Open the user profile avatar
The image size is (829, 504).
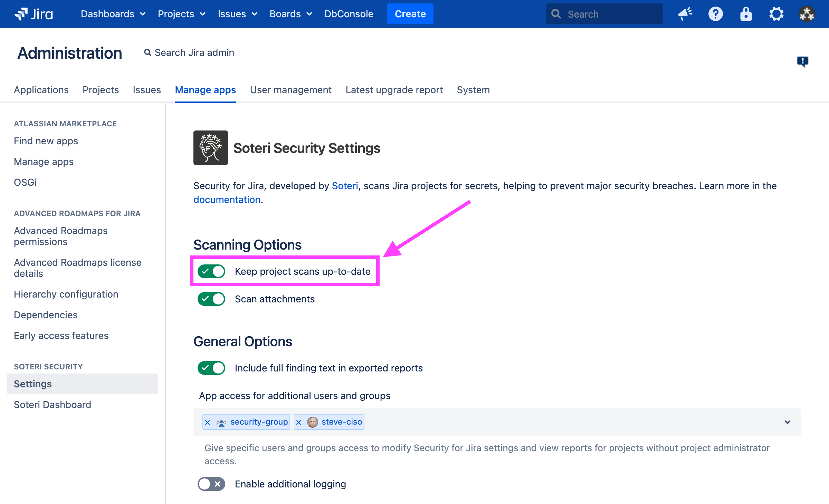[x=807, y=14]
